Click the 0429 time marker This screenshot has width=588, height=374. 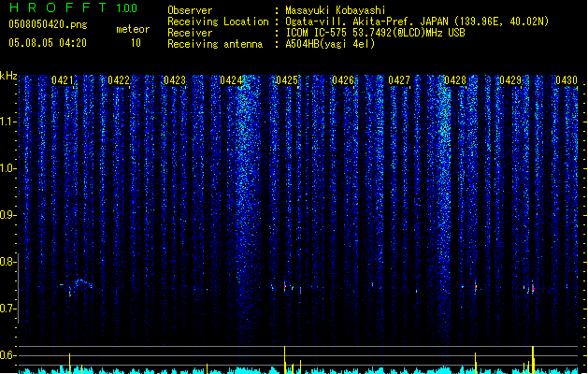pos(510,80)
